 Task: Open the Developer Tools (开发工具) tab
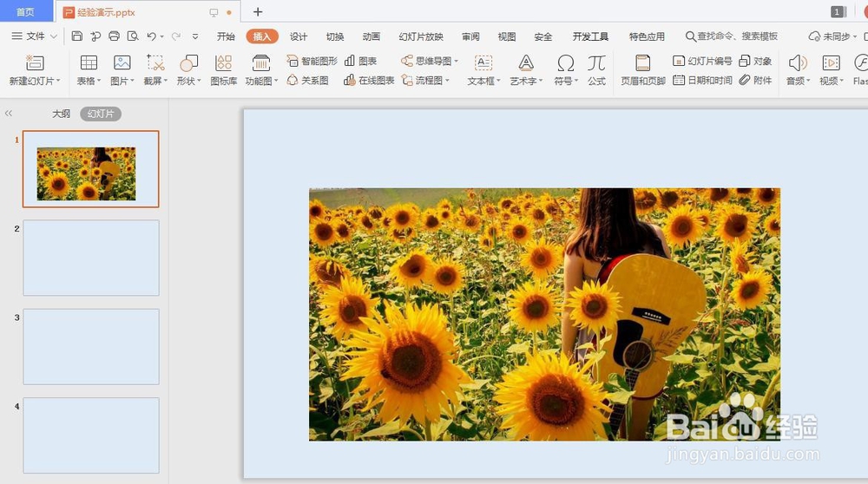tap(590, 36)
